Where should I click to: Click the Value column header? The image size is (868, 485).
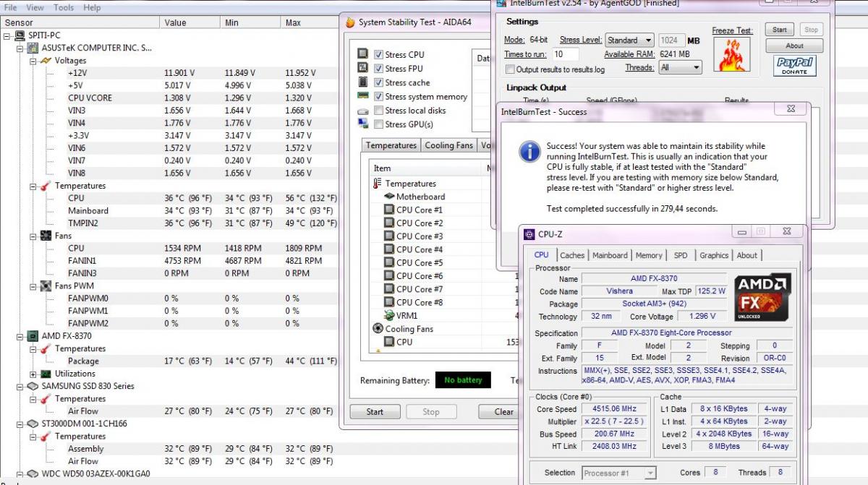coord(190,23)
